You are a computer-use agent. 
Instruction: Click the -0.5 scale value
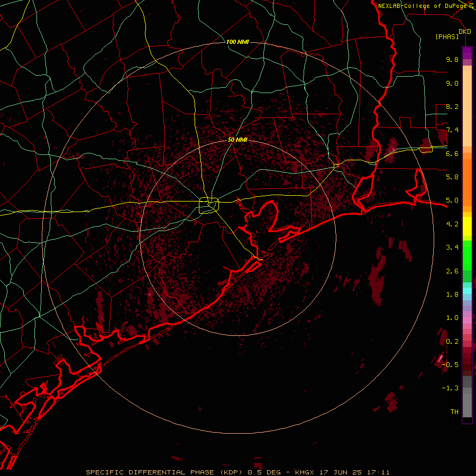coord(450,365)
